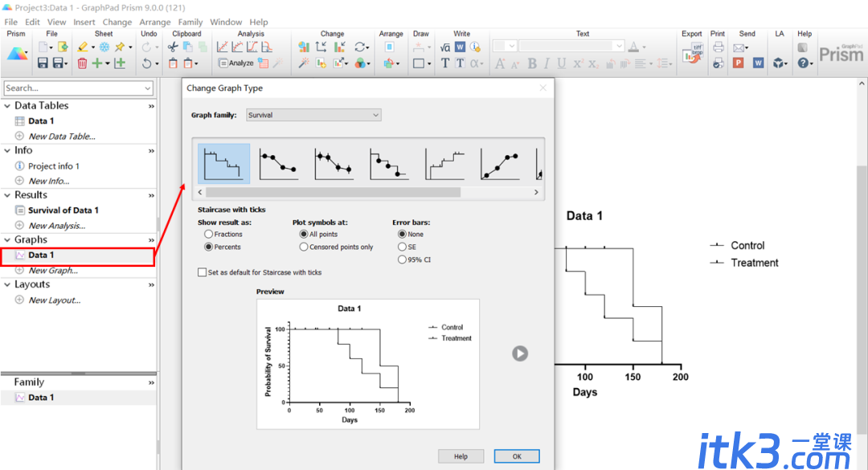Click the New Data Table link

click(62, 137)
